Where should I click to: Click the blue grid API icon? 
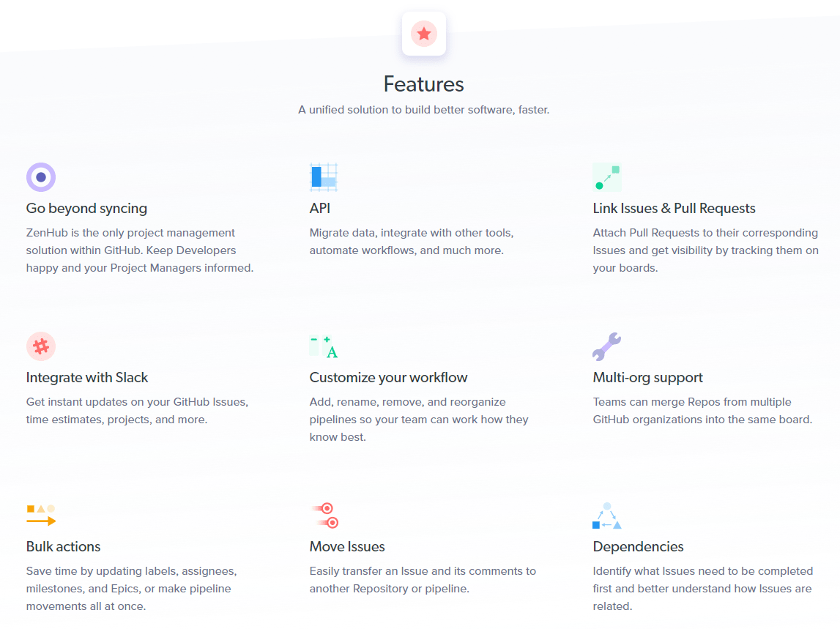pos(324,177)
